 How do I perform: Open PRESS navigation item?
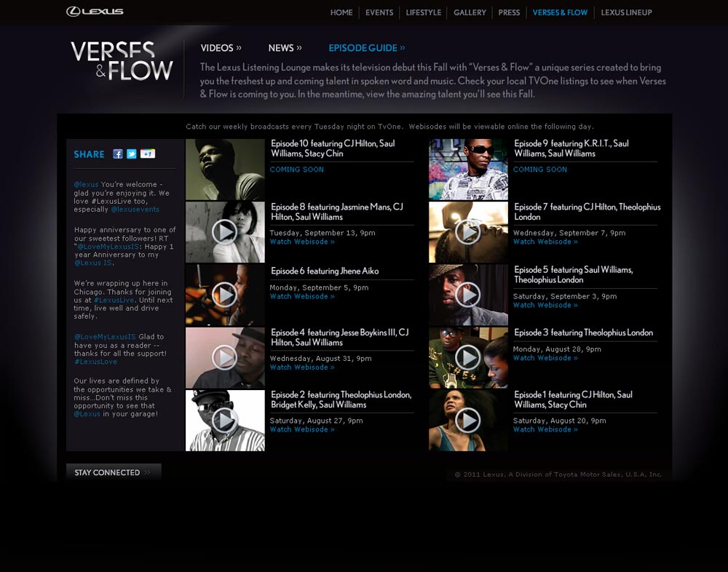[509, 12]
